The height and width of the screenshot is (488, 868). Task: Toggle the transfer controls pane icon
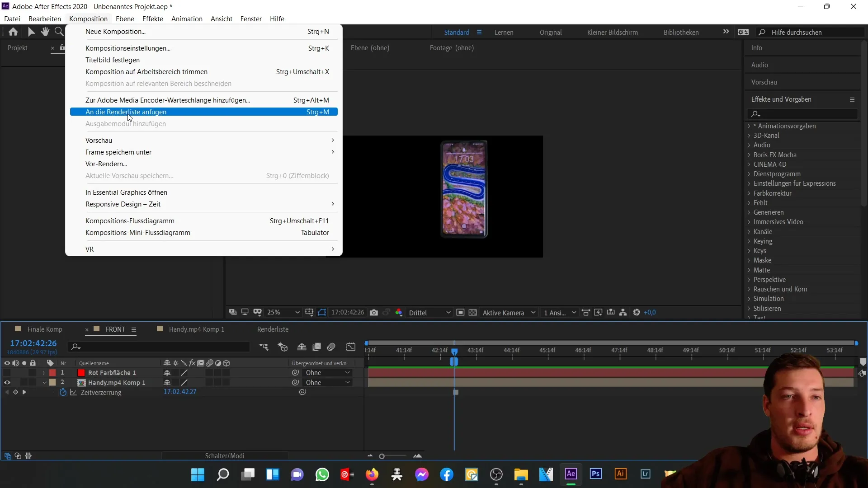[x=18, y=456]
